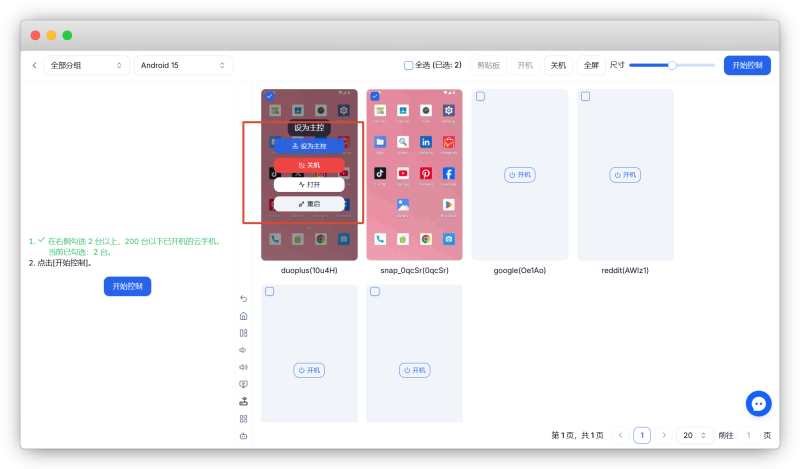Click the back (return) icon in side toolbar
Screen dimensions: 800x469
pyautogui.click(x=243, y=299)
